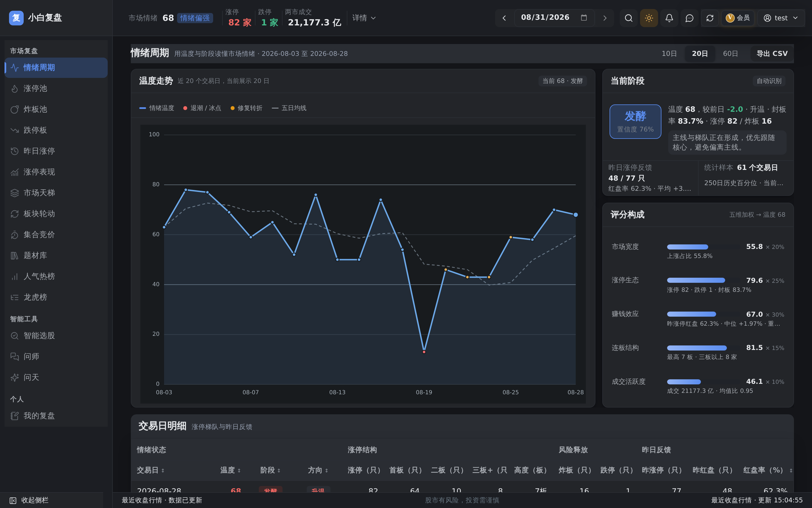Click the 发酵 stage confidence card
Viewport: 812px width, 508px height.
[x=635, y=122]
